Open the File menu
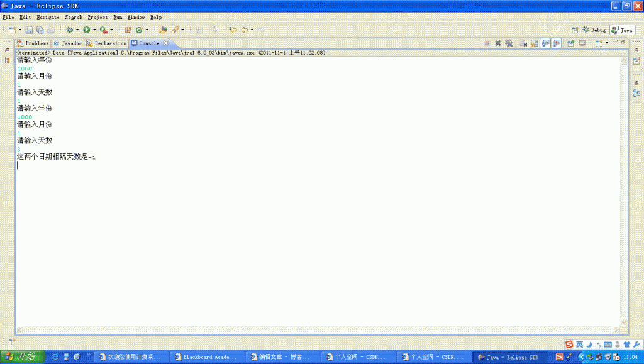644x364 pixels. point(8,17)
